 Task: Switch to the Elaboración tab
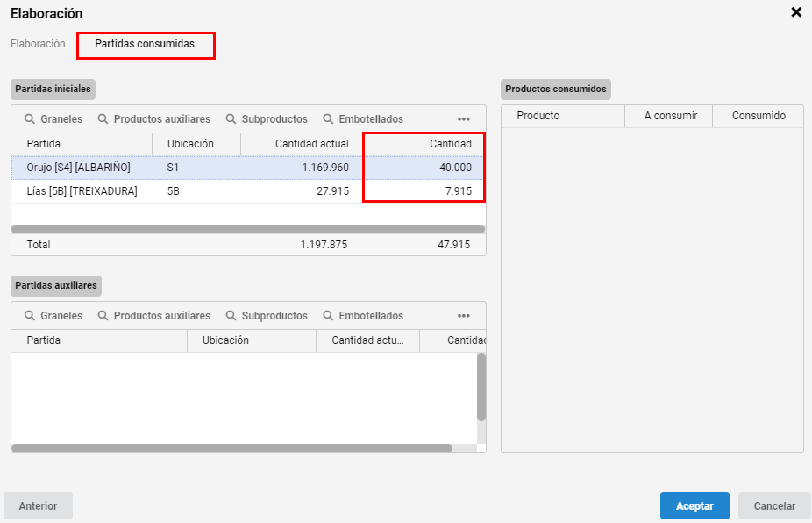click(38, 44)
